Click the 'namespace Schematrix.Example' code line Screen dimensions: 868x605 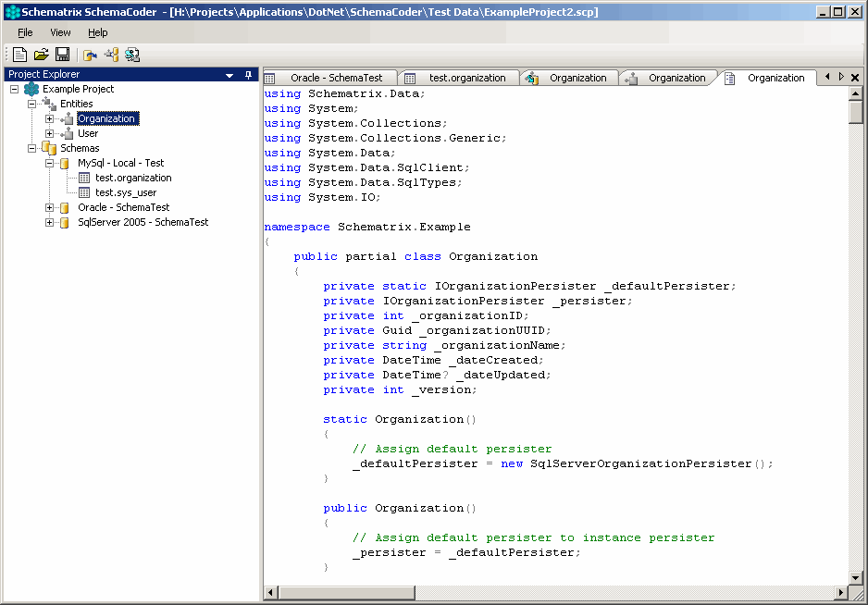(x=367, y=227)
